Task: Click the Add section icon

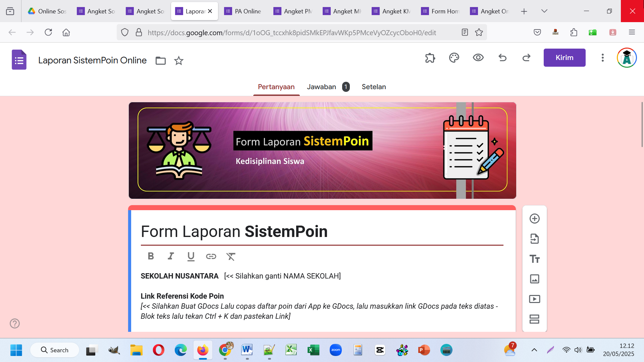Action: pyautogui.click(x=534, y=319)
